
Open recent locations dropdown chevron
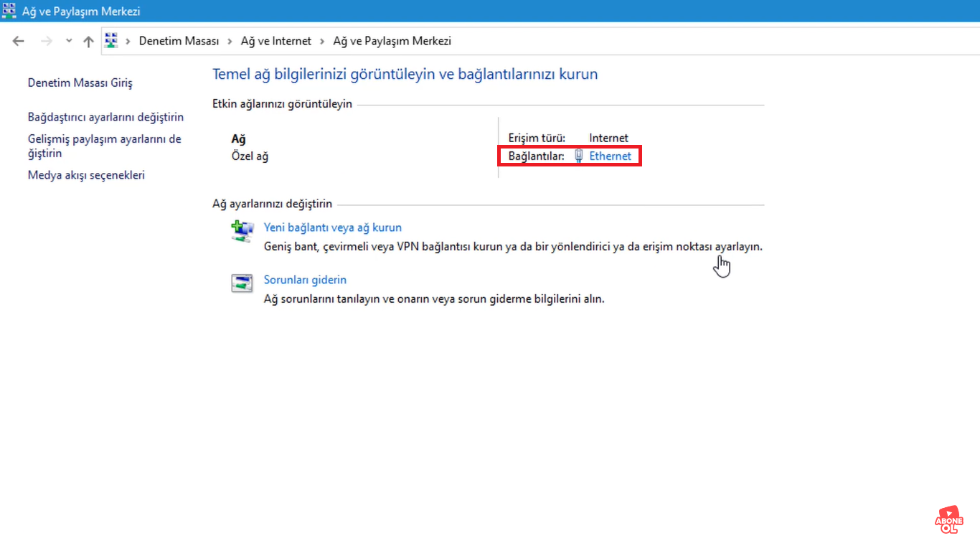click(x=69, y=41)
